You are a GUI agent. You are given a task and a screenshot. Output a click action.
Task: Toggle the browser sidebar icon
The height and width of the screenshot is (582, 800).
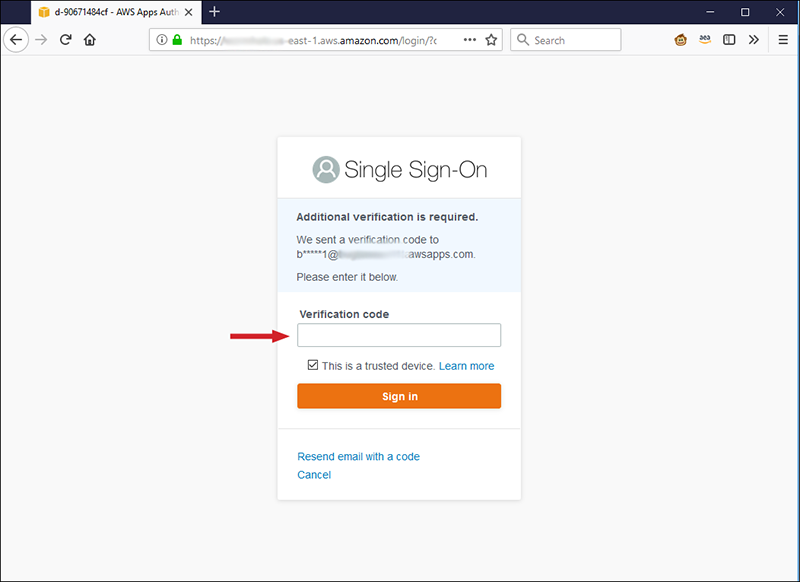point(730,39)
